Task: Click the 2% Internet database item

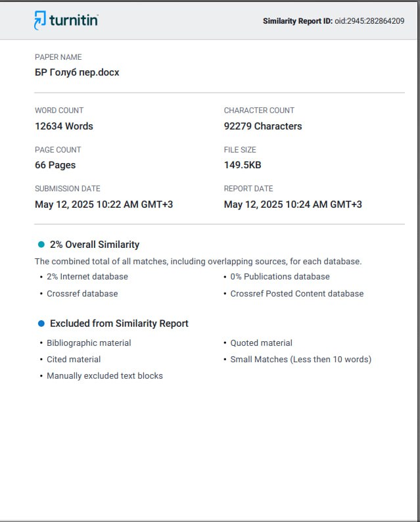Action: click(87, 277)
